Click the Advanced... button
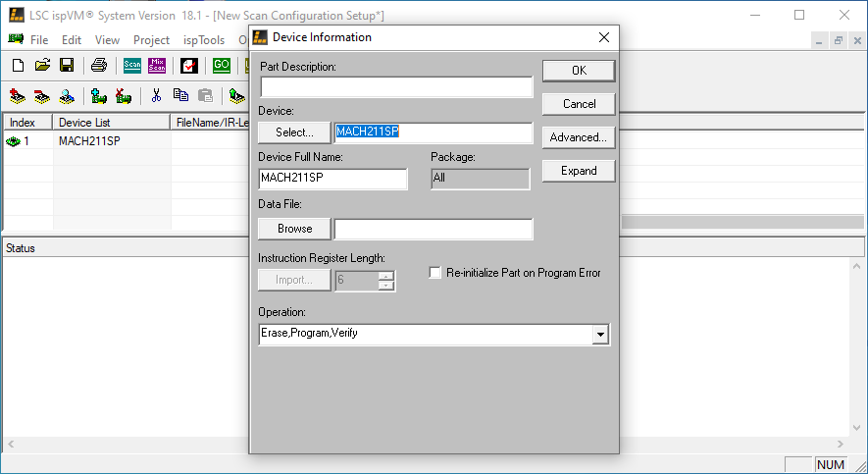Image resolution: width=868 pixels, height=474 pixels. point(579,137)
